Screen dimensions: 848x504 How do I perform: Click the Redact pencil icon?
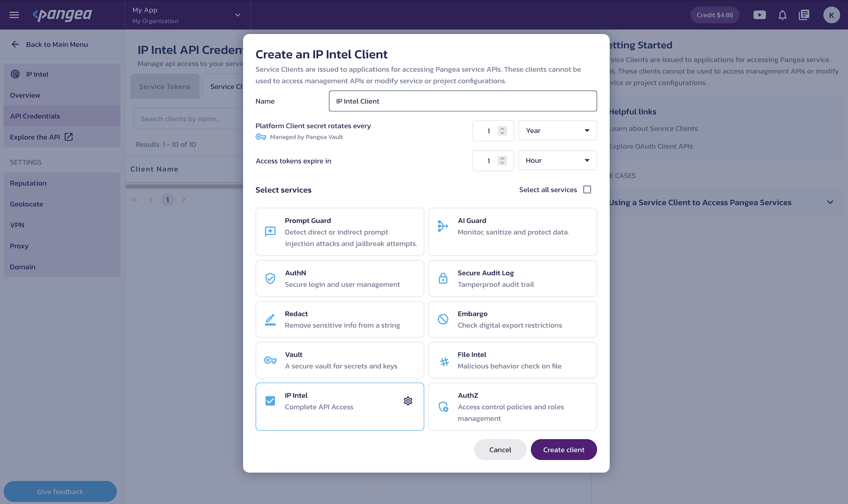(270, 319)
